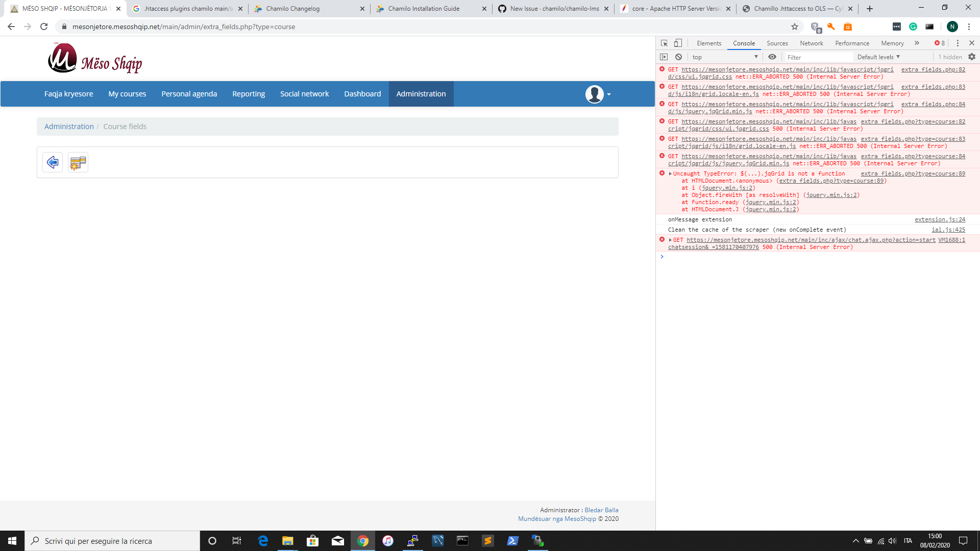Open DevTools settings gear
980x551 pixels.
pyautogui.click(x=972, y=57)
